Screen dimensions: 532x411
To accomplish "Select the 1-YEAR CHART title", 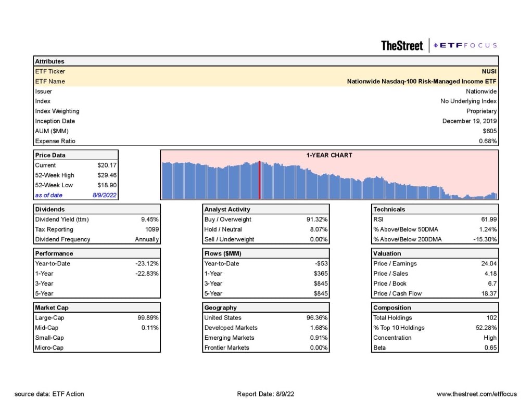I will tap(329, 155).
